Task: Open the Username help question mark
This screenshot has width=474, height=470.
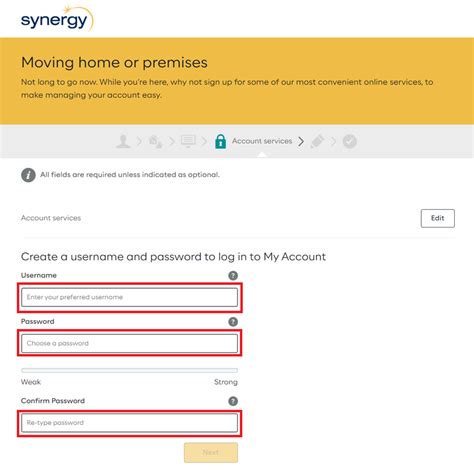Action: (233, 276)
